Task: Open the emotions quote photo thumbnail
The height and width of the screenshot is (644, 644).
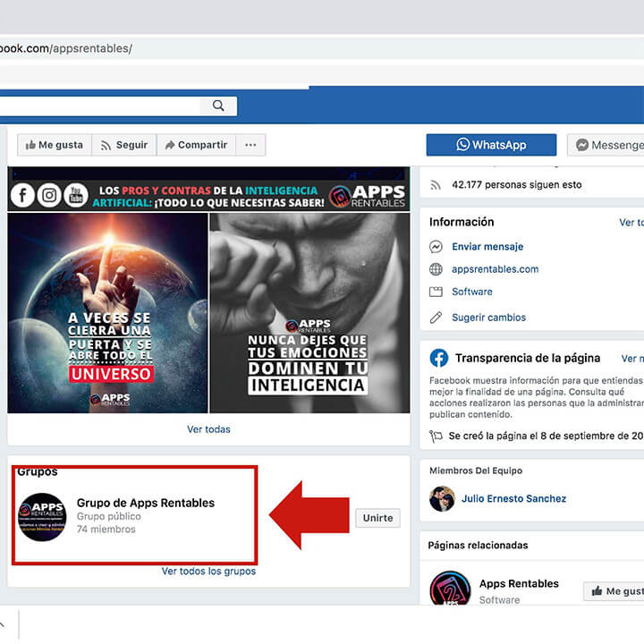Action: (309, 312)
